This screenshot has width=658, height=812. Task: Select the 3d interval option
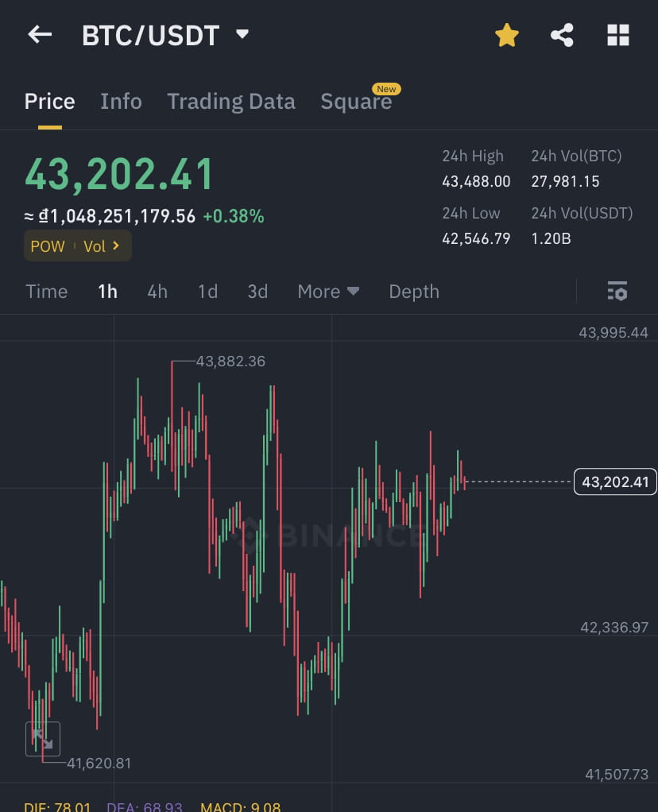pos(257,292)
